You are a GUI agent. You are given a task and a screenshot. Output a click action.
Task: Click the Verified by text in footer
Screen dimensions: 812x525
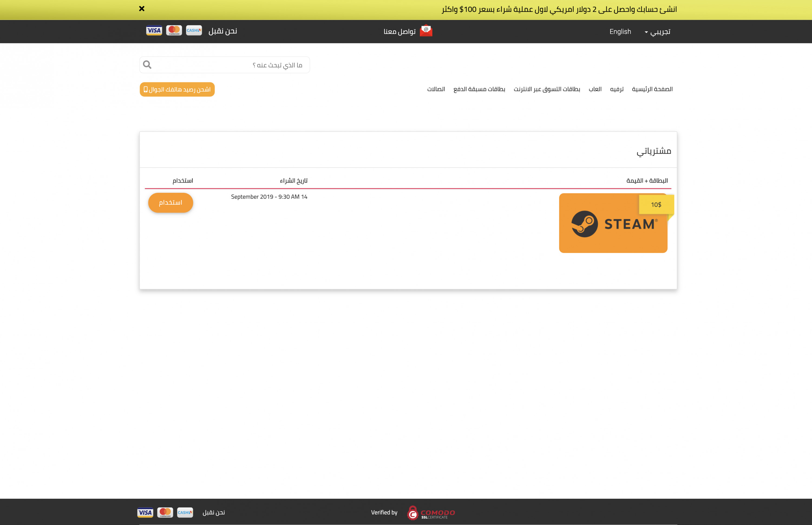click(384, 512)
